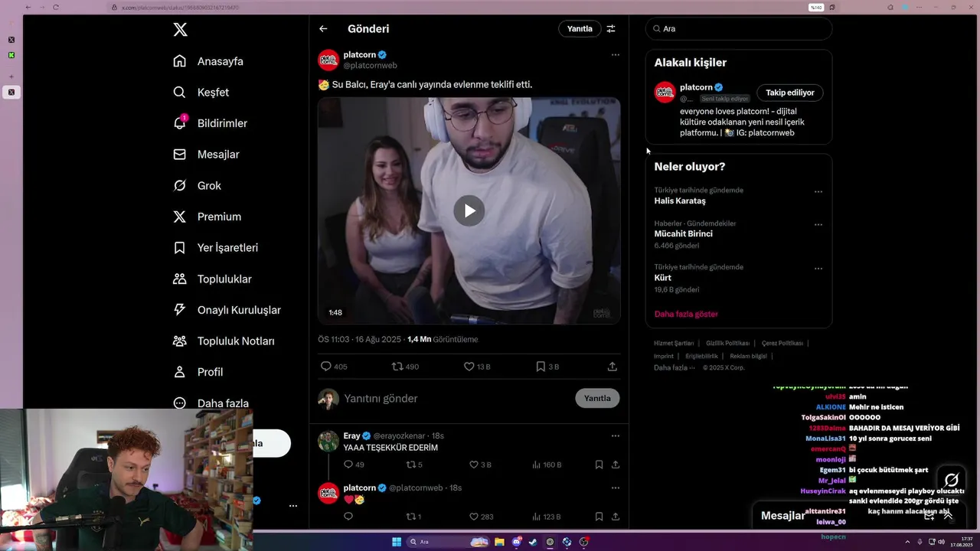Viewport: 980px width, 551px height.
Task: Open File Explorer from taskbar
Action: [x=499, y=542]
